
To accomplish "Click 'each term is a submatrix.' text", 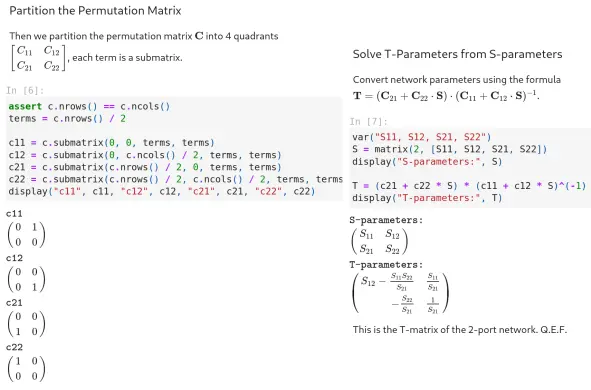I will tap(127, 58).
